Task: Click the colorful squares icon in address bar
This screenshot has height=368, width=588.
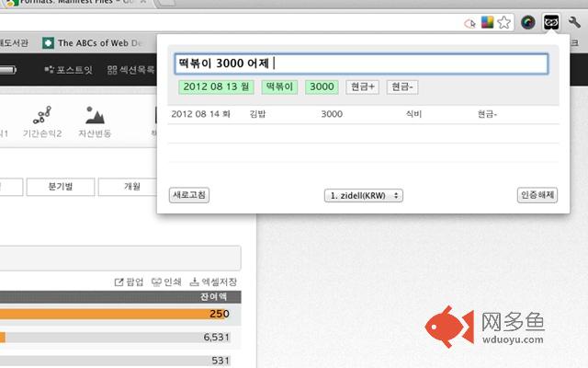Action: coord(487,22)
